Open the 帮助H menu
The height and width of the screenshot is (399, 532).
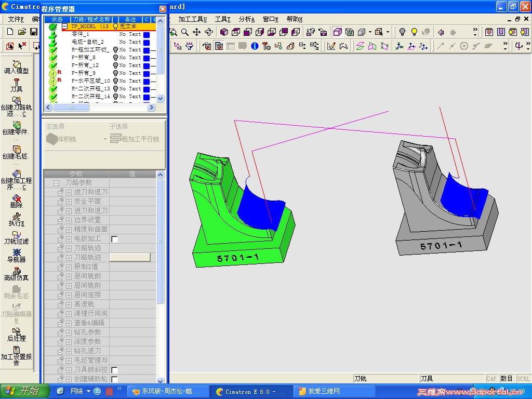(x=294, y=19)
